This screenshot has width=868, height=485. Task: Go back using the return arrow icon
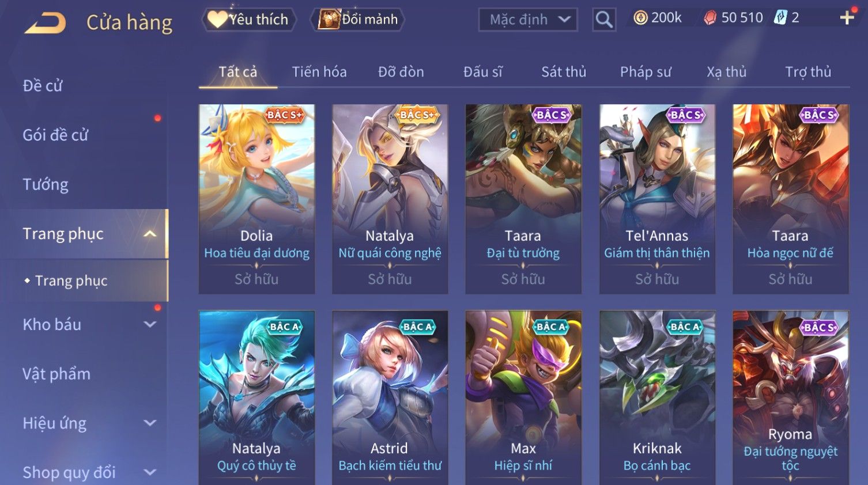pos(45,22)
